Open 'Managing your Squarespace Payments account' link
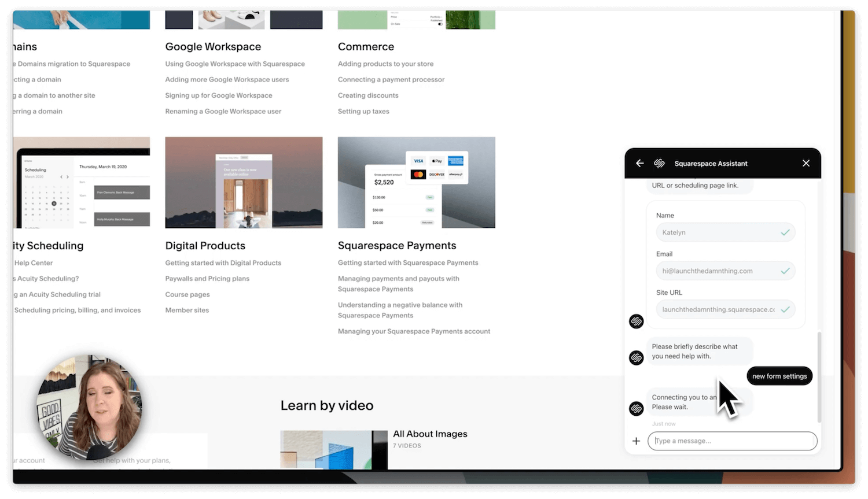Image resolution: width=868 pixels, height=499 pixels. (414, 332)
